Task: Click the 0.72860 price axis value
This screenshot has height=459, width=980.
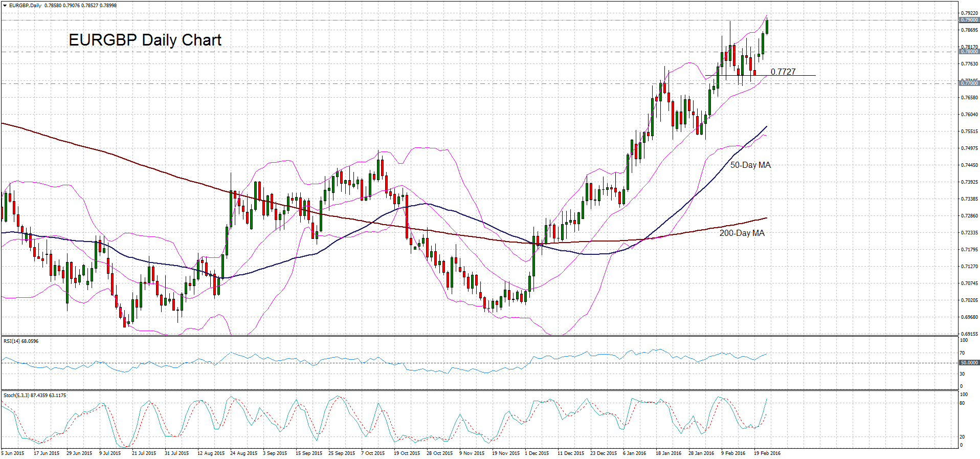Action: click(969, 216)
